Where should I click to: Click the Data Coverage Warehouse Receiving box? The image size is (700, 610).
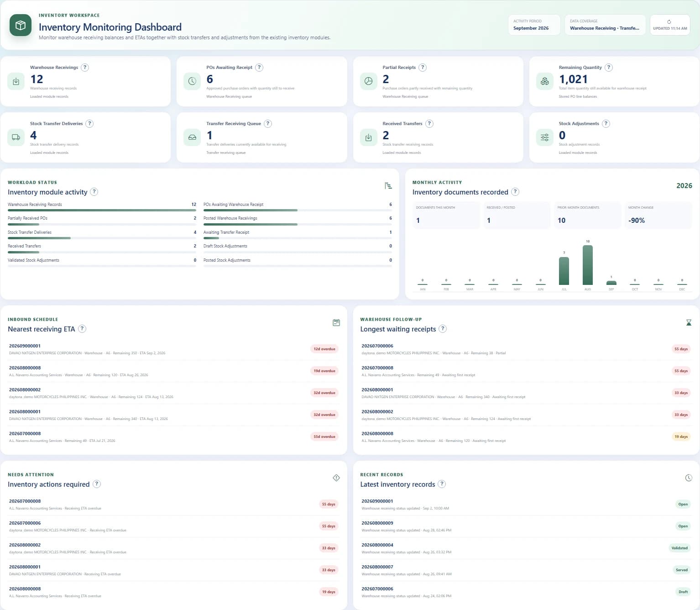(x=605, y=25)
